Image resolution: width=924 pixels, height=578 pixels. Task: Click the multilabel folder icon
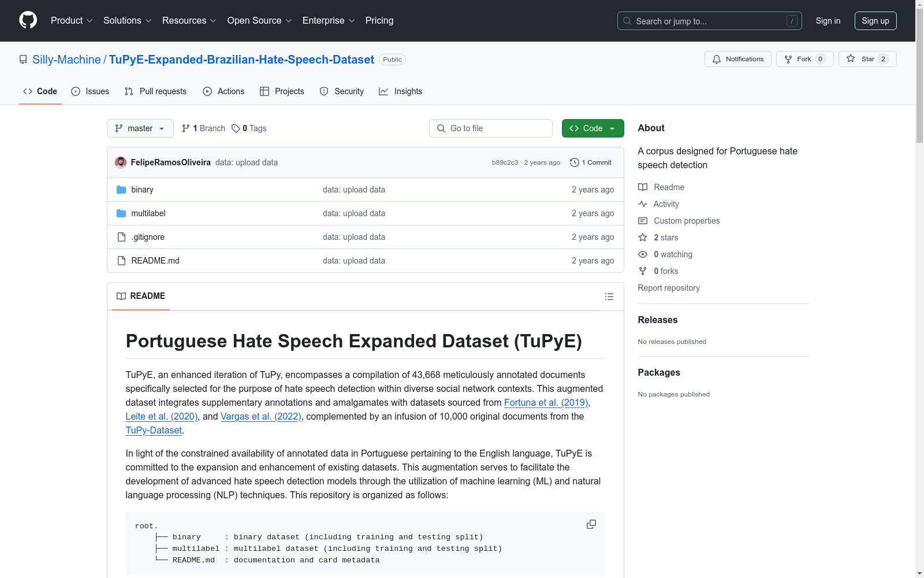click(121, 213)
